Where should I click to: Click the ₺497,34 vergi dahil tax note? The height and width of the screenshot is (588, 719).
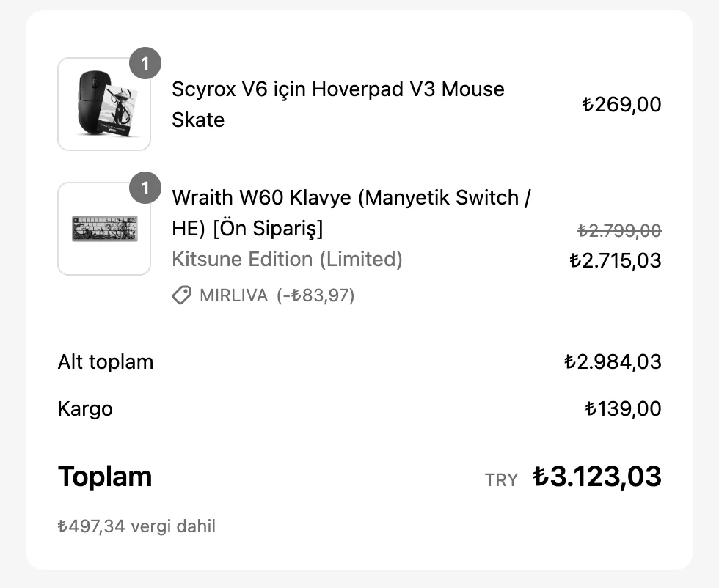point(136,526)
